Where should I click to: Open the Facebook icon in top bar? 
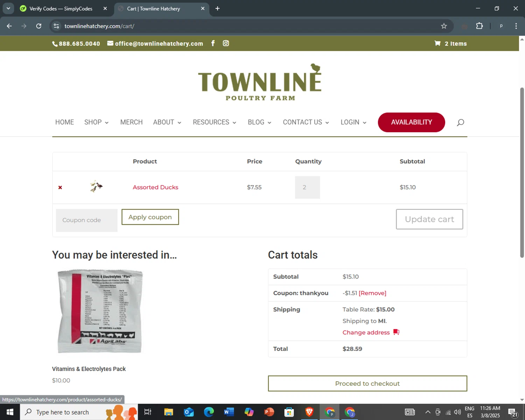tap(213, 43)
